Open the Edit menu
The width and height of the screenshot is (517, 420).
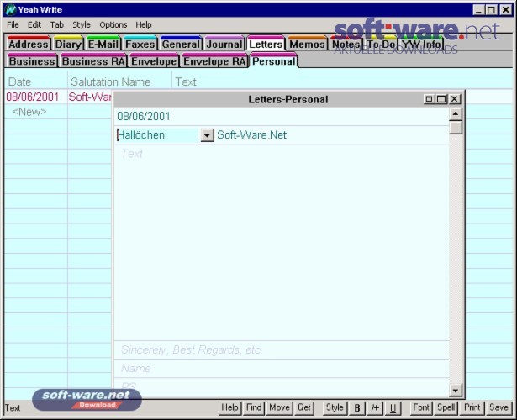[34, 24]
